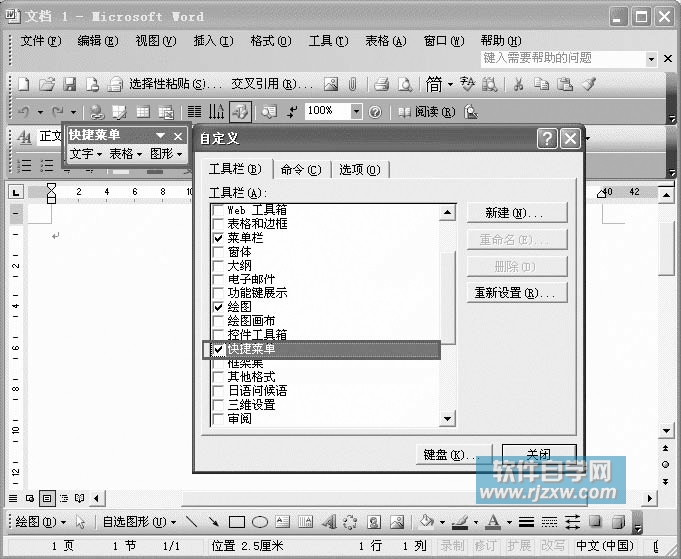This screenshot has width=681, height=559.
Task: Expand the 表格 dropdown in 快捷菜单 toolbar
Action: (x=125, y=154)
